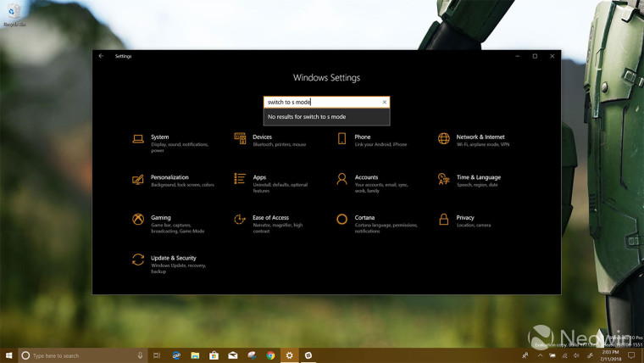Open the Apps list icon
The image size is (644, 363).
point(240,178)
